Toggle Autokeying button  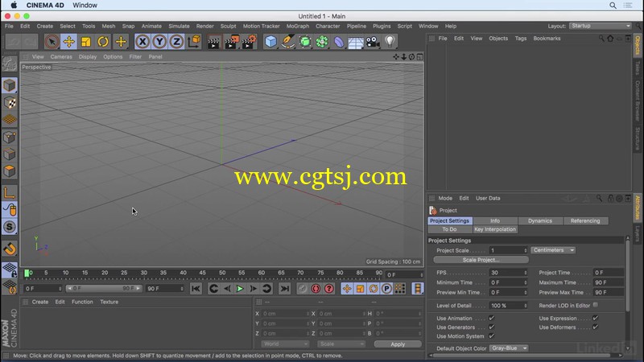click(x=316, y=289)
